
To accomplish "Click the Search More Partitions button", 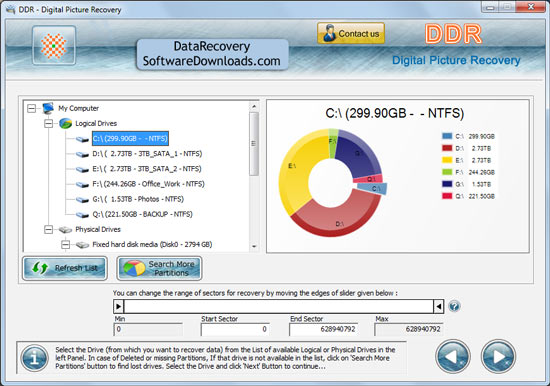I will (x=159, y=268).
